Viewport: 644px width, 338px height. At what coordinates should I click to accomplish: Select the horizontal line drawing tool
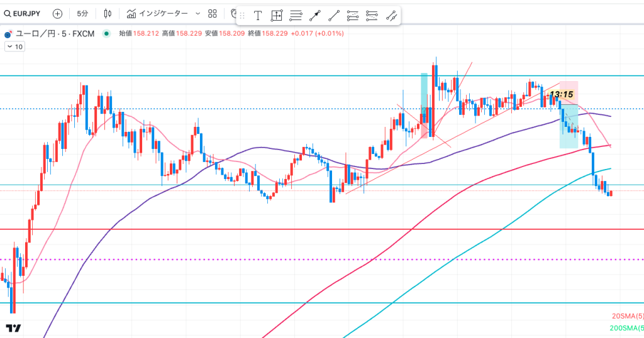tap(296, 16)
